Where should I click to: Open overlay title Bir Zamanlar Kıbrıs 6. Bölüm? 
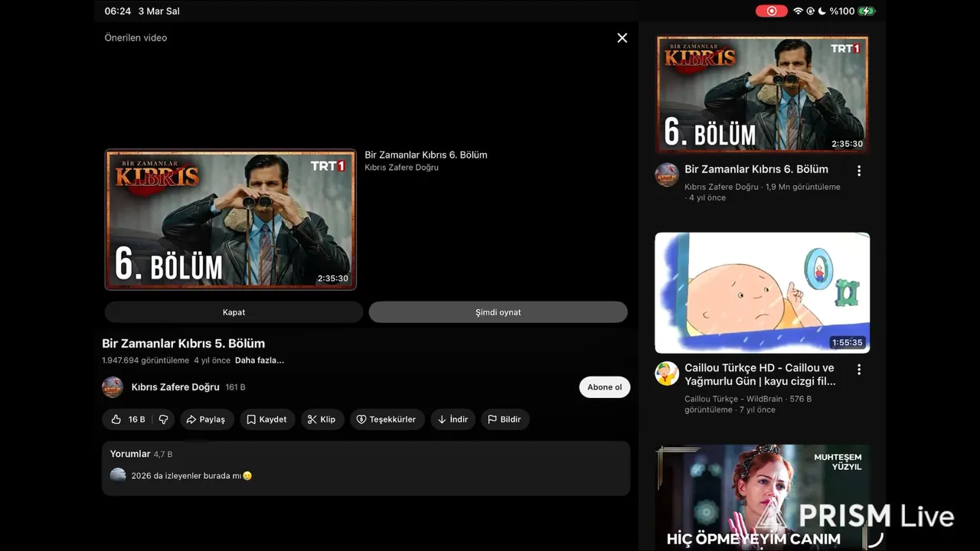426,155
